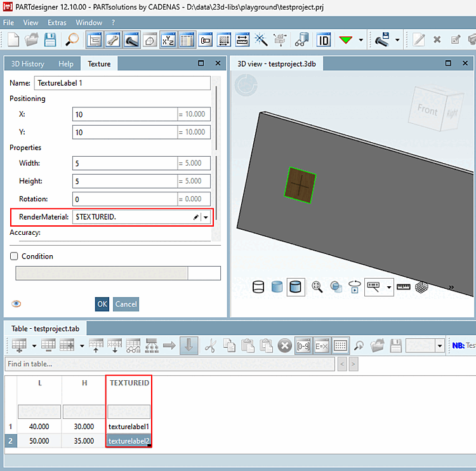The width and height of the screenshot is (476, 471).
Task: Switch to the 3D History tab
Action: pyautogui.click(x=28, y=64)
